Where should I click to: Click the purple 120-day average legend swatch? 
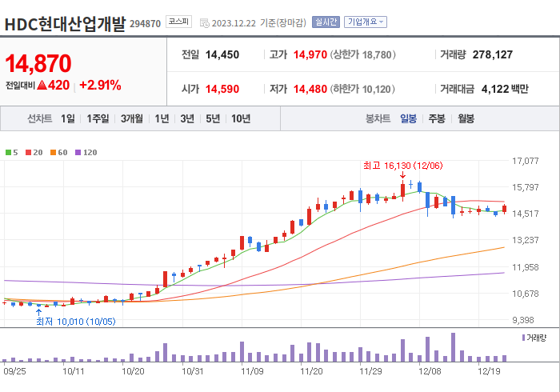coord(78,153)
